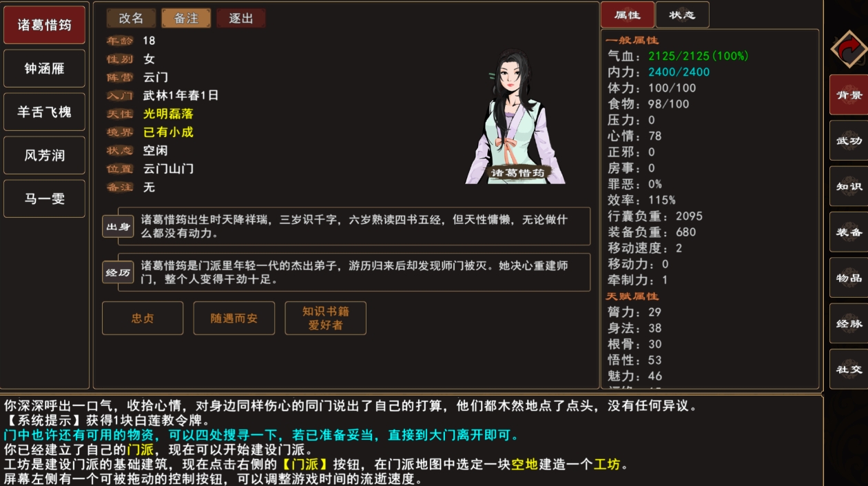Select character 羊舌飞槐 in the list
Image resolution: width=868 pixels, height=486 pixels.
tap(45, 112)
